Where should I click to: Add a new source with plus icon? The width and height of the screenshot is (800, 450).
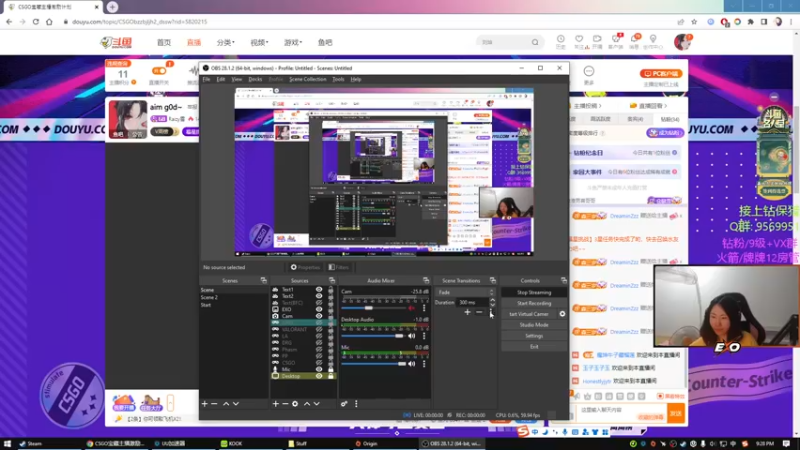(x=276, y=404)
